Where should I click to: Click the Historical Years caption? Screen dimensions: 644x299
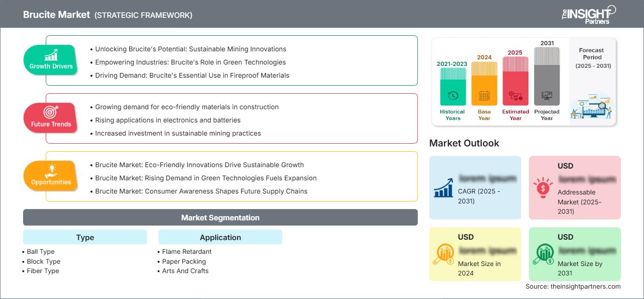(x=453, y=115)
